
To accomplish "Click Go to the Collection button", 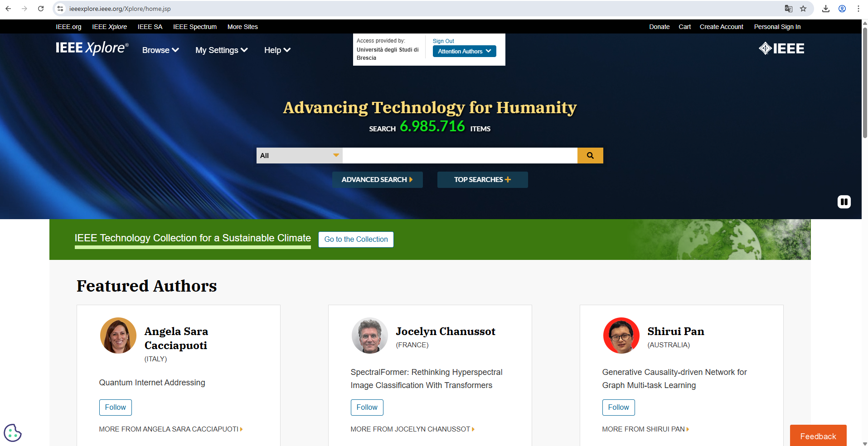I will point(356,239).
